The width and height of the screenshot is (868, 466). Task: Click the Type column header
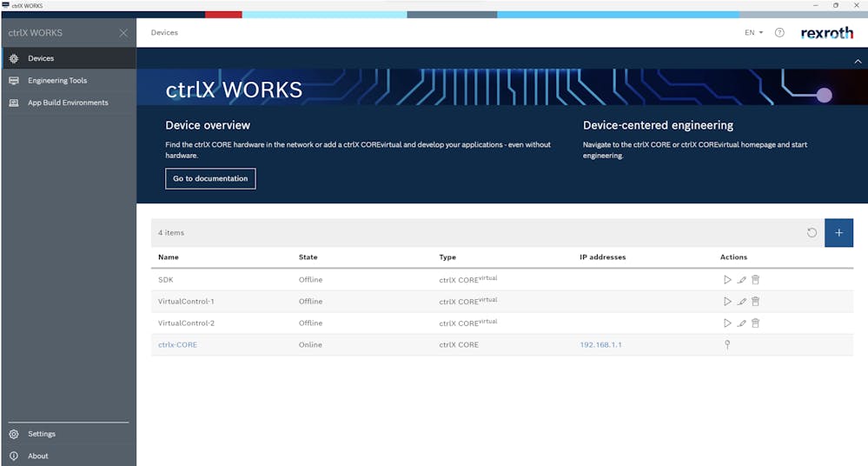447,257
